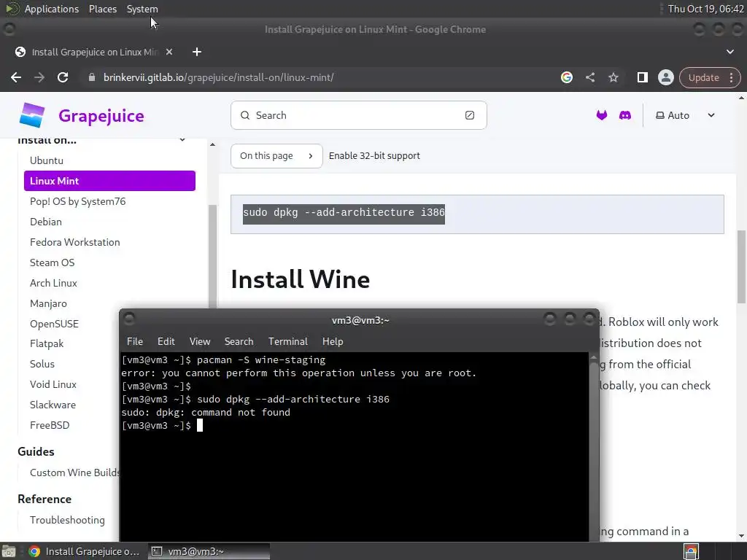
Task: Click the Grapejuice site title link
Action: click(x=101, y=116)
